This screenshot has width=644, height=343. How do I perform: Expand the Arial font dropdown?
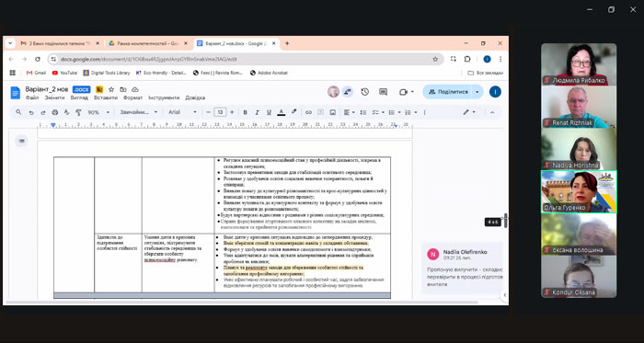pyautogui.click(x=182, y=112)
